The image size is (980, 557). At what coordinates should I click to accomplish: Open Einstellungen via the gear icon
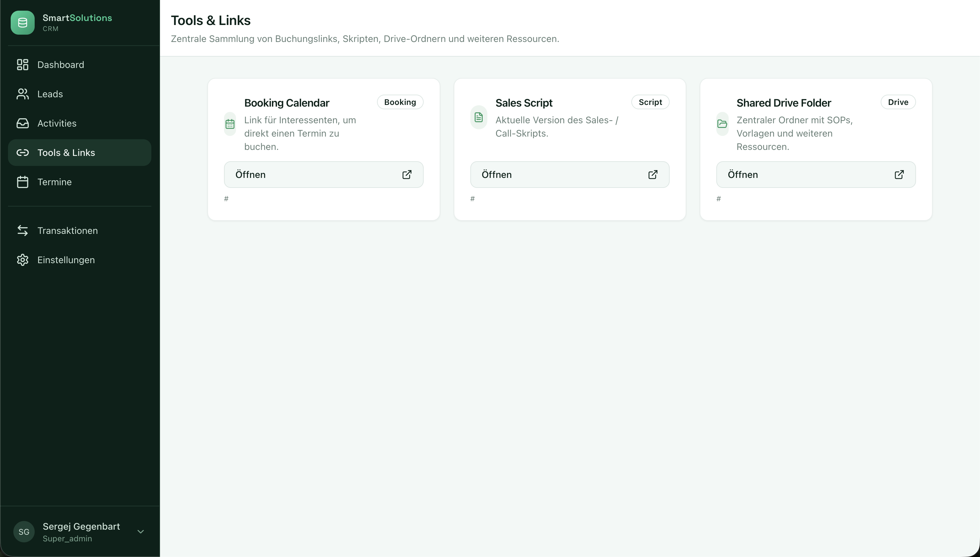[23, 260]
